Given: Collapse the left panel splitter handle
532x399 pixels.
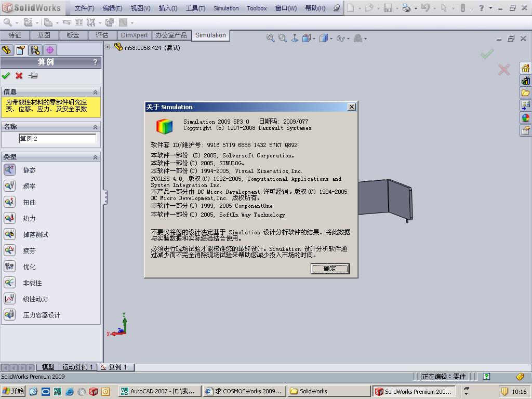Looking at the screenshot, I should (x=105, y=197).
